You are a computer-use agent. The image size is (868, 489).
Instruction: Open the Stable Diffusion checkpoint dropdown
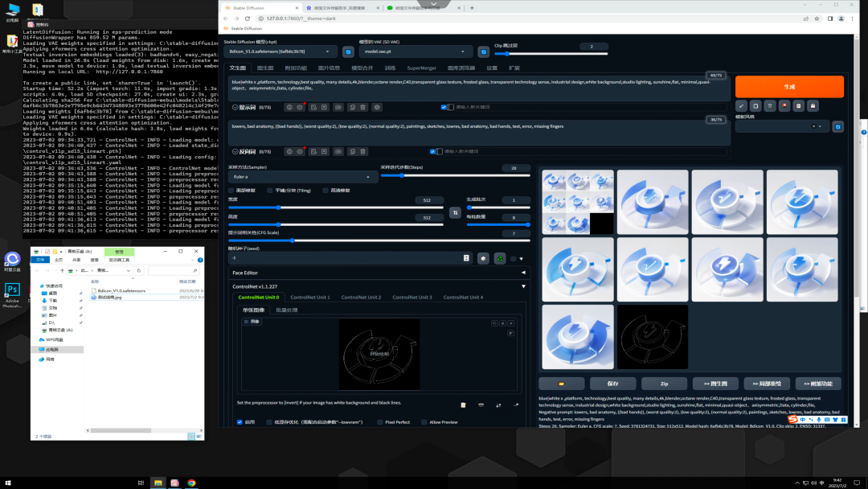tap(281, 51)
